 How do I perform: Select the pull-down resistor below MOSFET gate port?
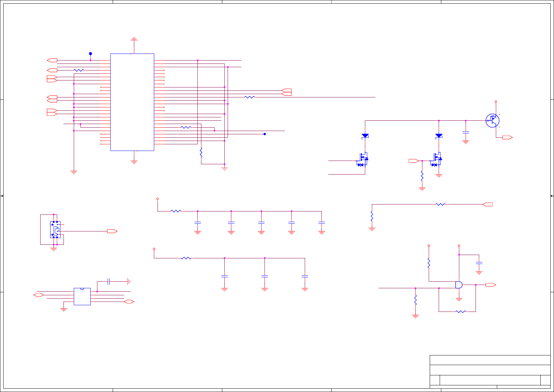pos(422,176)
